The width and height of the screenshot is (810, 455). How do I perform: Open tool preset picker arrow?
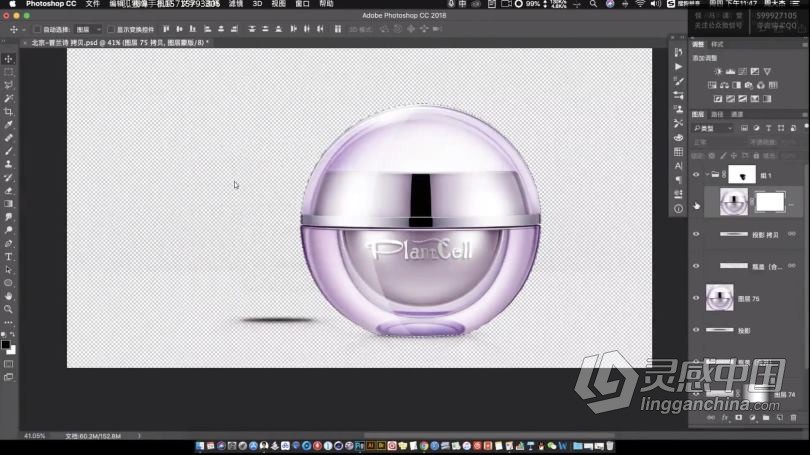24,30
